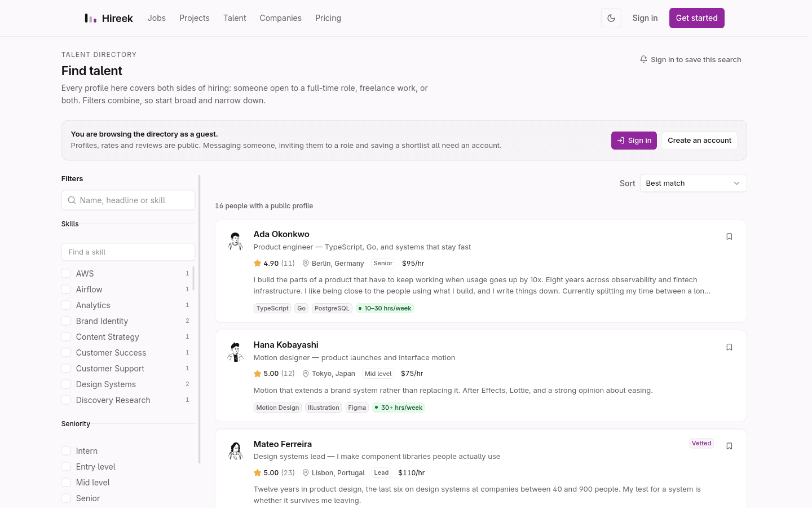812x508 pixels.
Task: Click the skills list scrollbar
Action: pos(193,278)
